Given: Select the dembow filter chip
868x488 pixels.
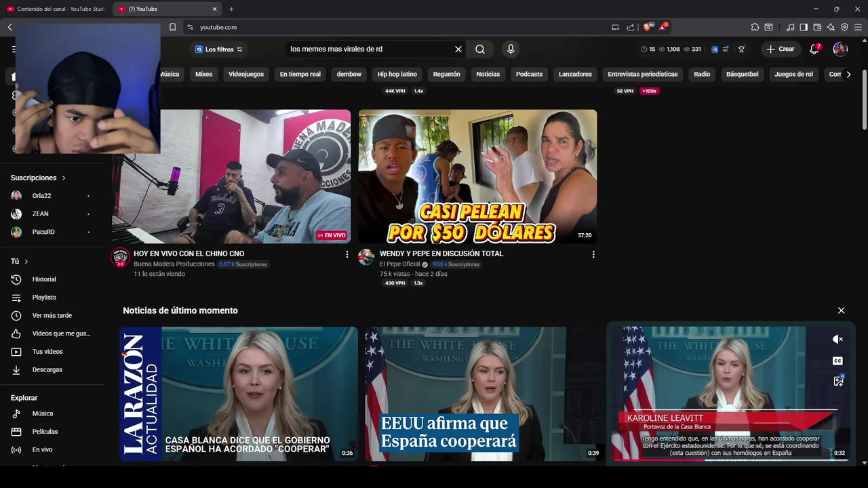Looking at the screenshot, I should pos(349,75).
